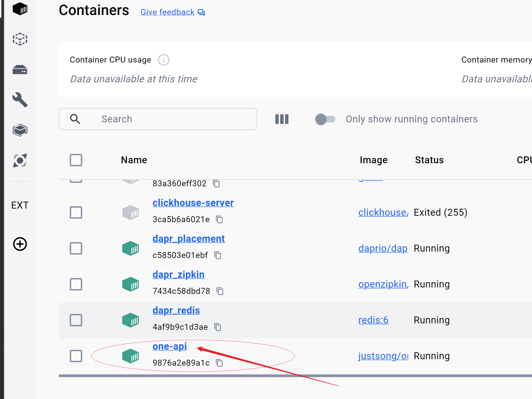Open the Containers section in sidebar
Image resolution: width=532 pixels, height=399 pixels.
(20, 9)
